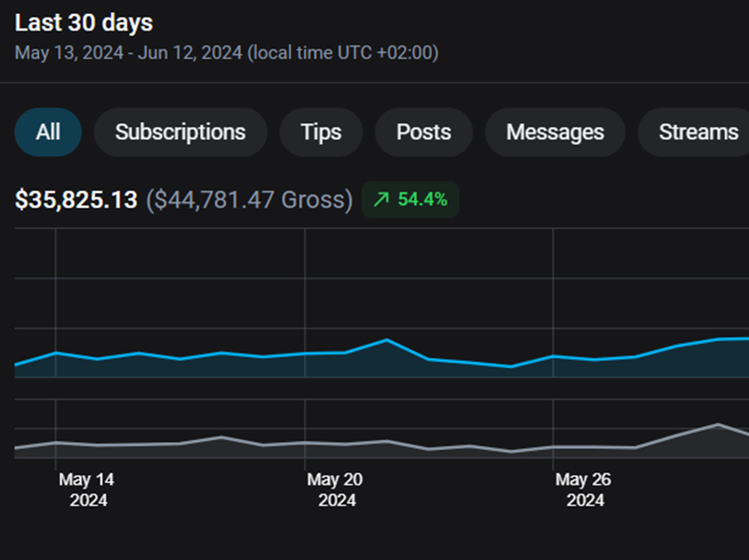Click the 54.4% growth percentage text

click(x=422, y=200)
